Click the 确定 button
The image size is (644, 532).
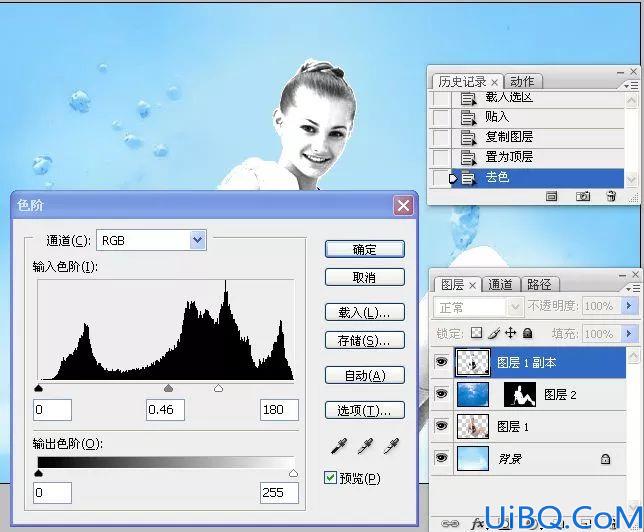click(x=365, y=249)
